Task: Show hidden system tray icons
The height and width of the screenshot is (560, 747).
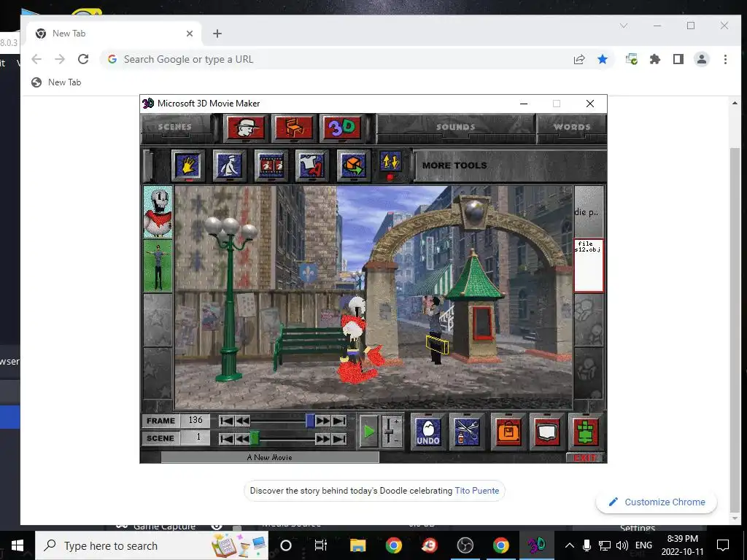Action: click(x=569, y=545)
